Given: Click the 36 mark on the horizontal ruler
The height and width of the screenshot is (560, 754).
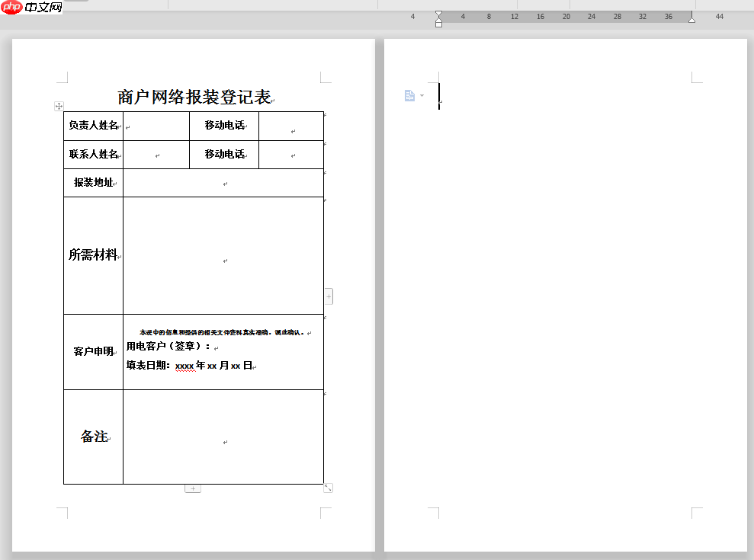Looking at the screenshot, I should tap(668, 15).
